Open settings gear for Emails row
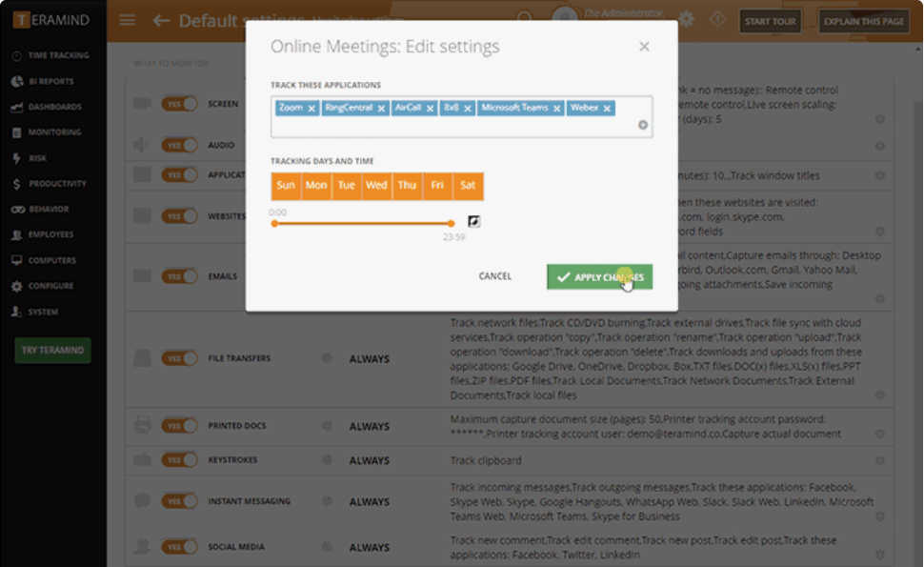Viewport: 924px width, 567px height. [880, 299]
